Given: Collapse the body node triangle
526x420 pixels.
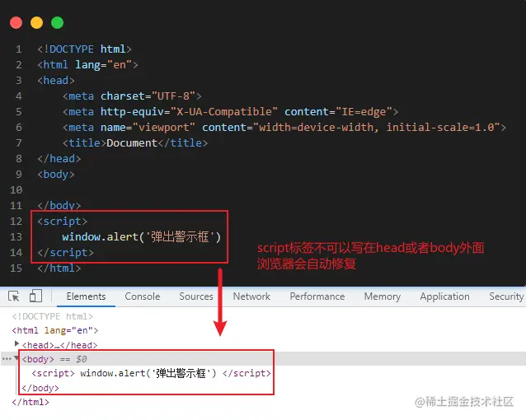Looking at the screenshot, I should pyautogui.click(x=16, y=358).
